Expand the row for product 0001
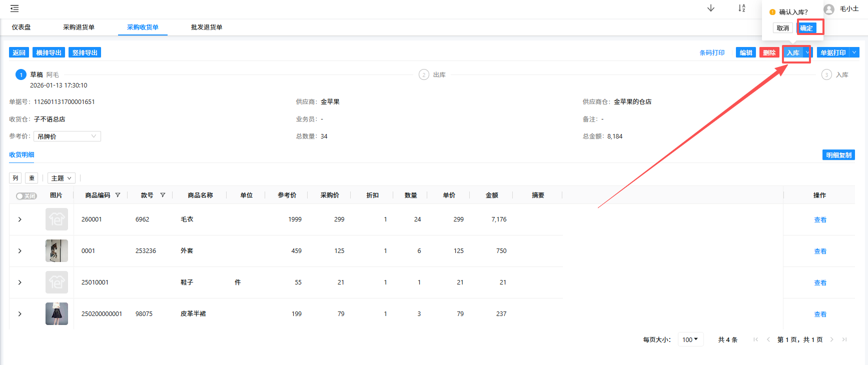 coord(20,251)
